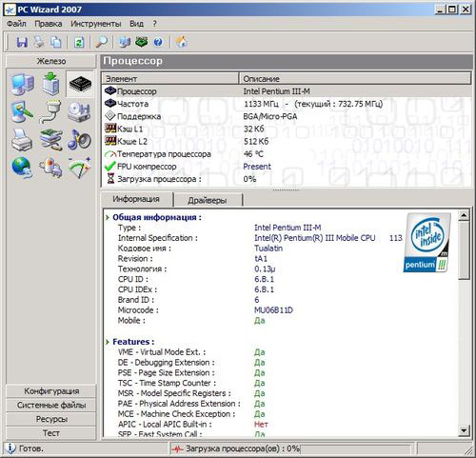476x458 pixels.
Task: Open the Системные файлы panel
Action: tap(51, 405)
